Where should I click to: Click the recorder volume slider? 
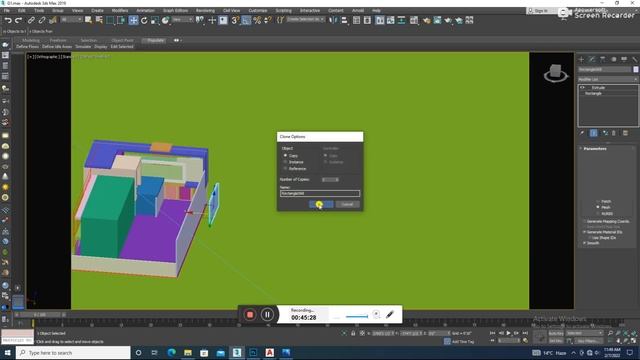(357, 316)
